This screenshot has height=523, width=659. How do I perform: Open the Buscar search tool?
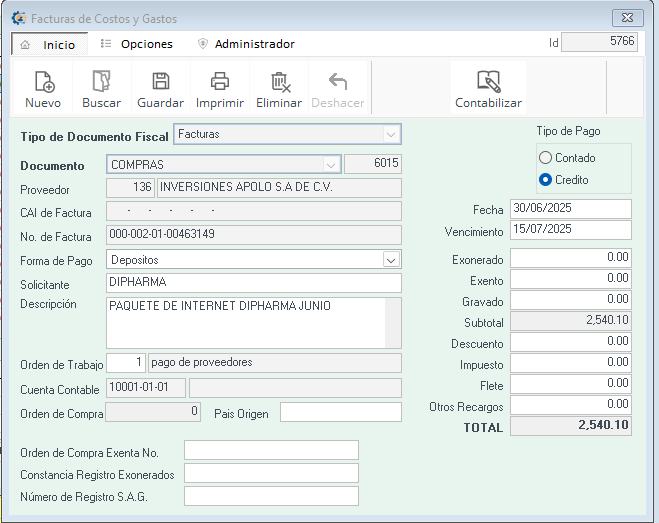[101, 82]
